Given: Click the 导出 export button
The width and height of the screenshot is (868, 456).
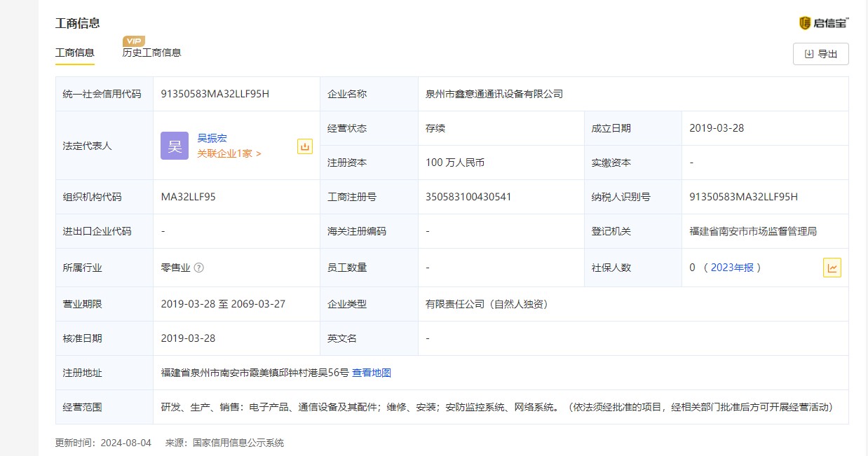Looking at the screenshot, I should click(x=821, y=54).
